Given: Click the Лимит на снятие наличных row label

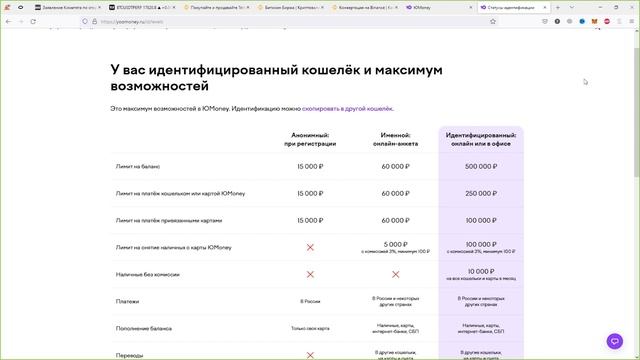Looking at the screenshot, I should point(173,248).
